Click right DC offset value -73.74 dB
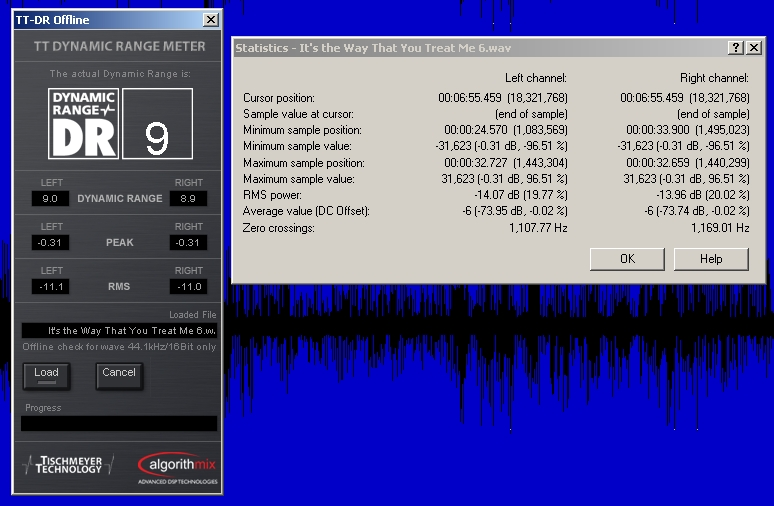The width and height of the screenshot is (774, 506). (x=697, y=211)
